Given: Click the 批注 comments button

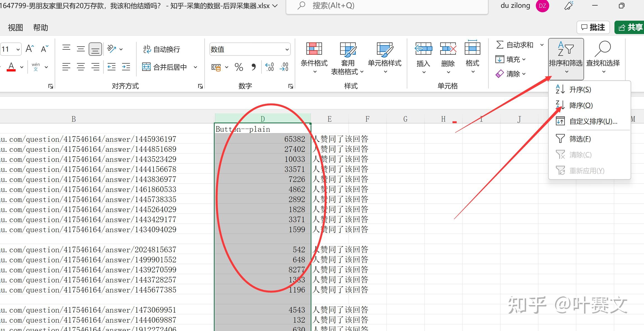Looking at the screenshot, I should tap(593, 27).
